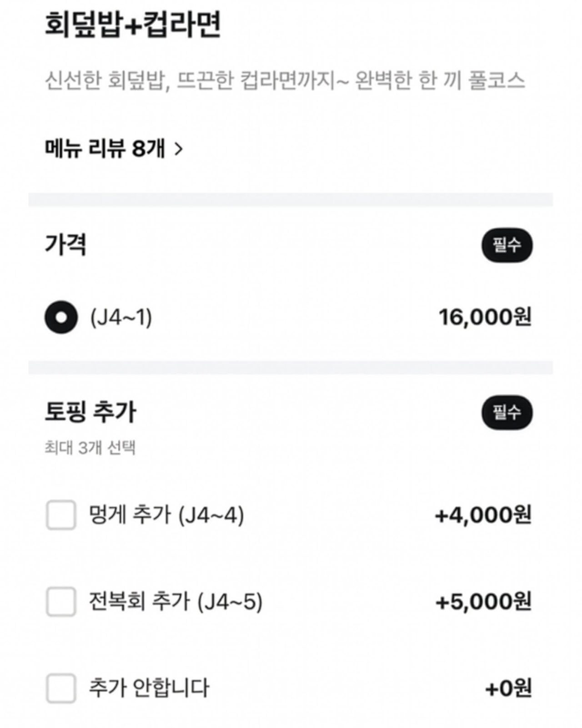Click the (J4~1) option label text
The height and width of the screenshot is (728, 582).
(121, 317)
